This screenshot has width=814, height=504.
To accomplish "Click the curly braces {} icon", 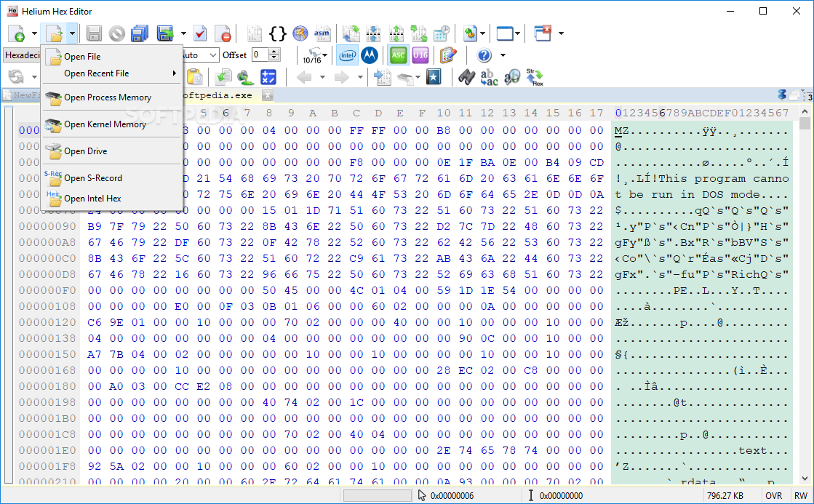I will click(x=278, y=33).
